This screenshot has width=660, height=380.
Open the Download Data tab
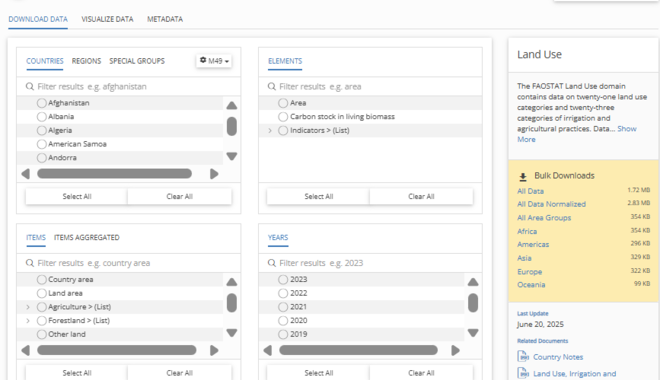tap(38, 19)
